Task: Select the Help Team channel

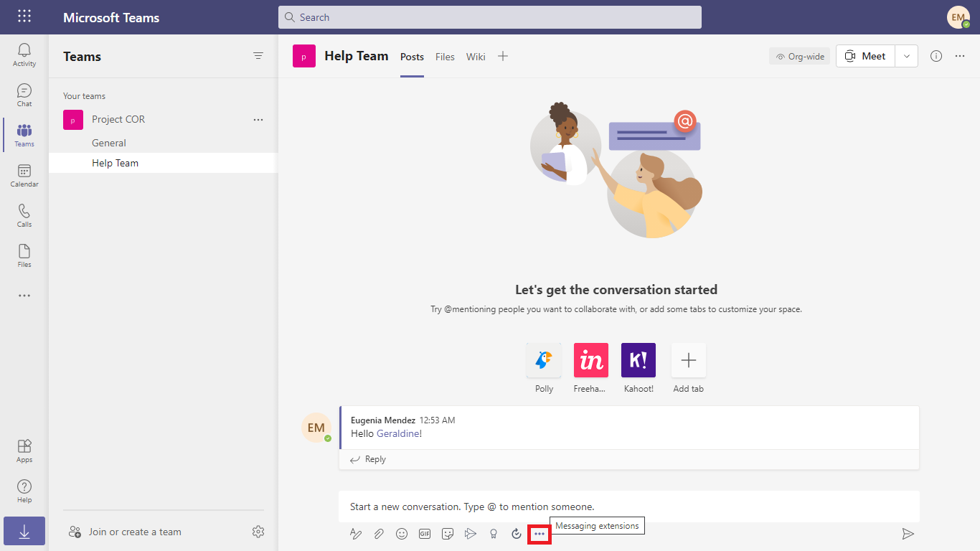Action: pyautogui.click(x=163, y=163)
